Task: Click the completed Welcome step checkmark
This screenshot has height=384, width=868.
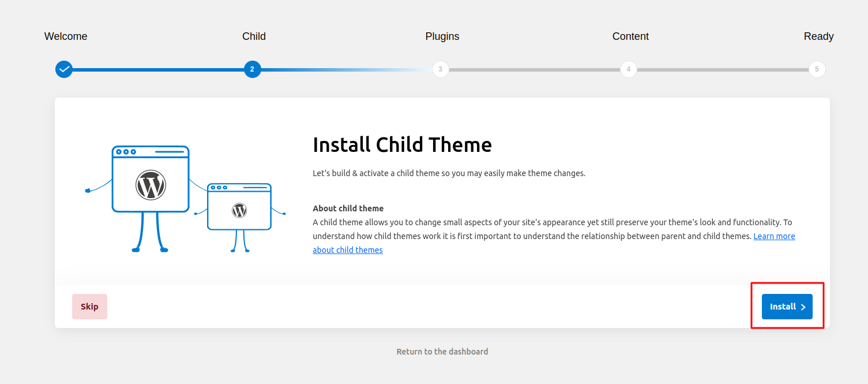Action: click(x=64, y=69)
